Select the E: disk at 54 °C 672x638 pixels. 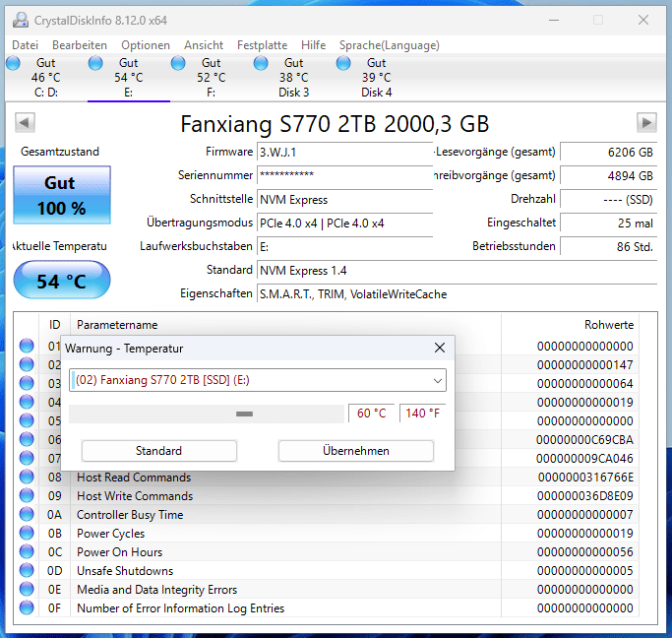point(128,78)
